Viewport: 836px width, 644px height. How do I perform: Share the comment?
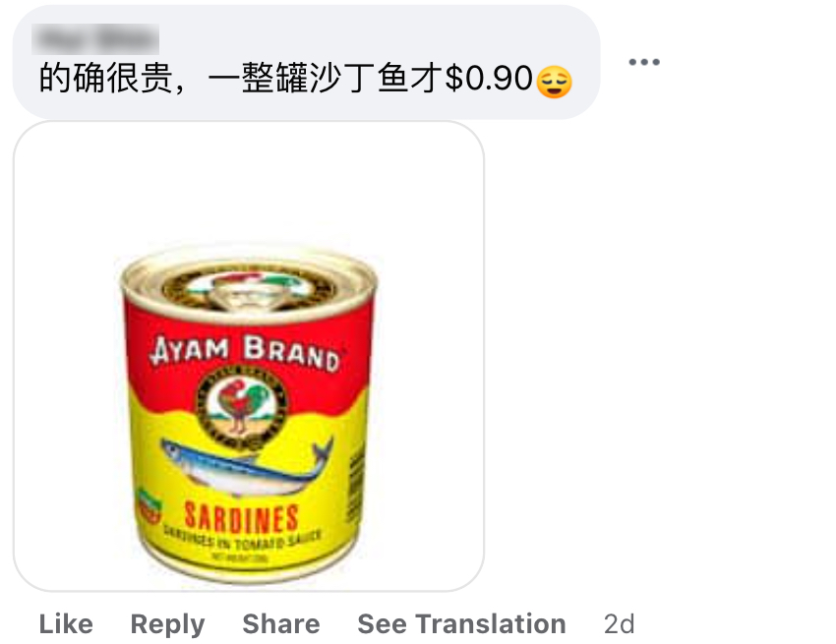(281, 623)
